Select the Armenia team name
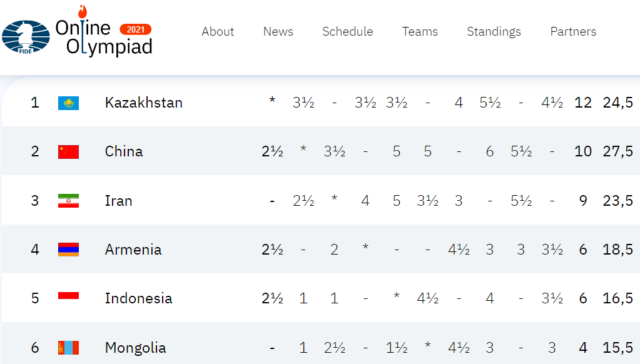 pos(133,250)
